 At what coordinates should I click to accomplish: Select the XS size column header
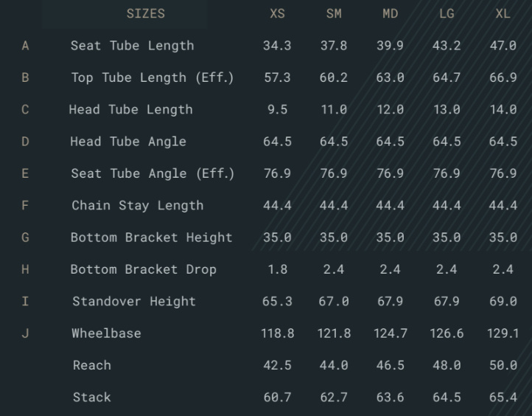(277, 13)
